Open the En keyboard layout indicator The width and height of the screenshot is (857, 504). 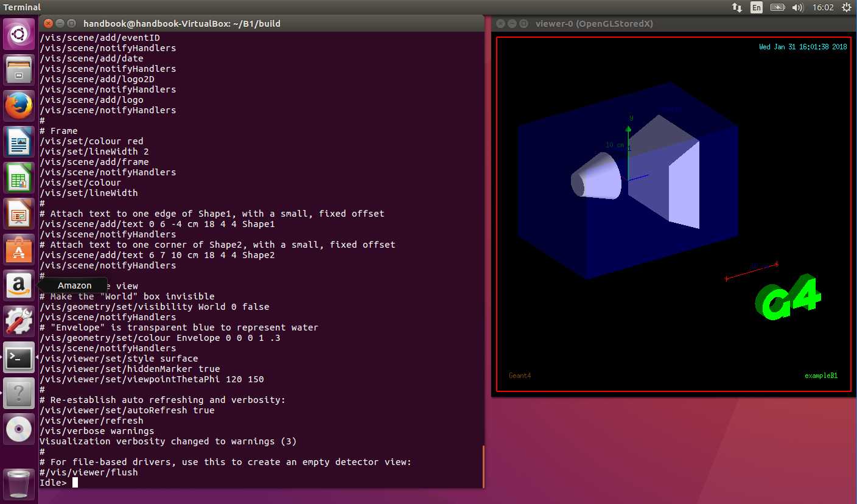757,7
